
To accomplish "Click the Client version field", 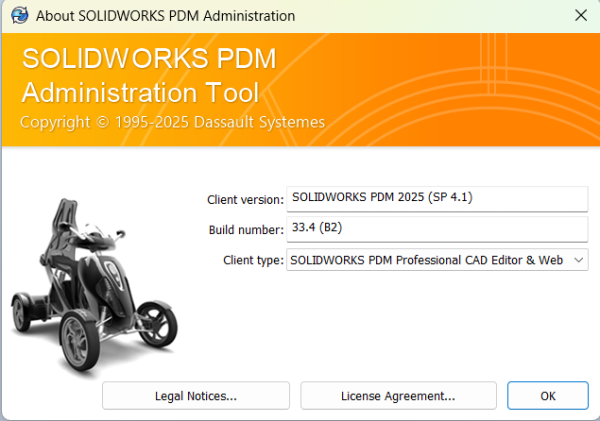I will (x=437, y=199).
